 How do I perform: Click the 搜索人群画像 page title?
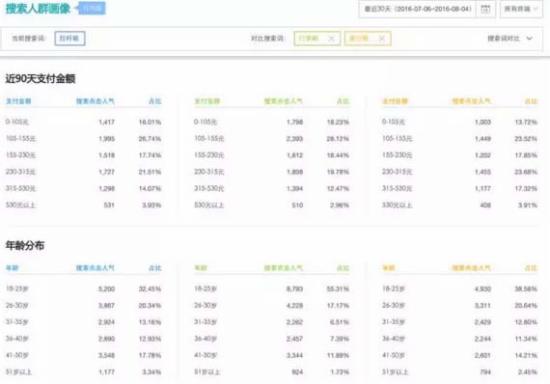point(38,8)
